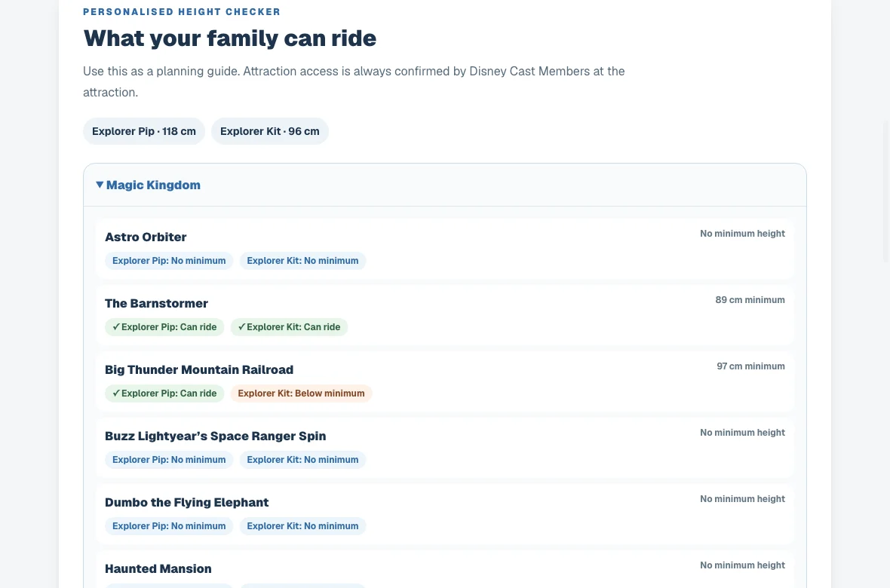The height and width of the screenshot is (588, 890).
Task: Click Explorer Pip Can ride under The Barnstormer
Action: coord(164,327)
